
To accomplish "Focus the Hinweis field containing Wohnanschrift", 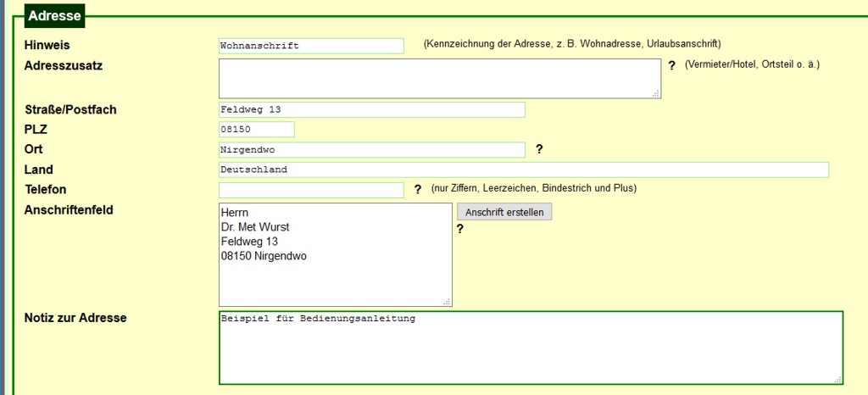I will 311,46.
